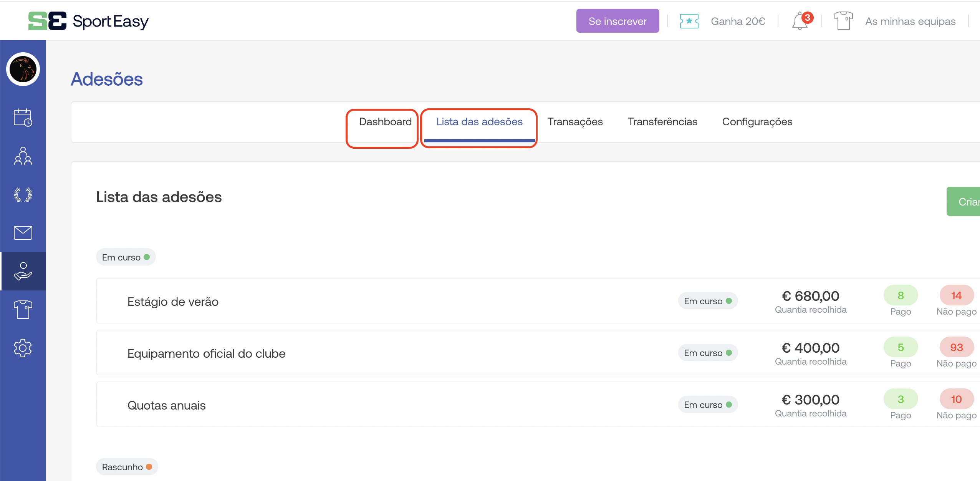Switch to the Dashboard tab
Viewport: 980px width, 481px height.
385,122
